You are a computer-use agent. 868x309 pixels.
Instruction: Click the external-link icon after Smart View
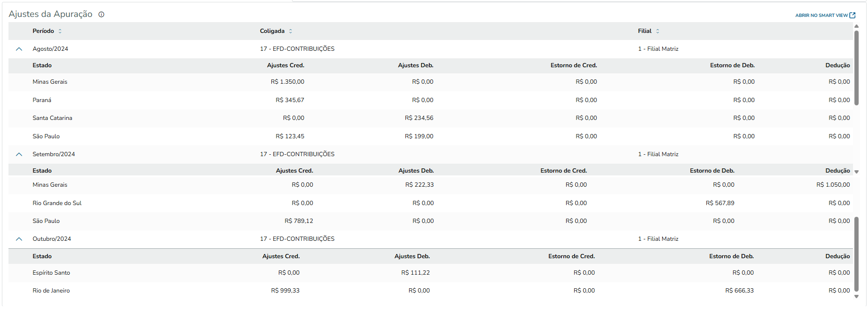pos(852,16)
